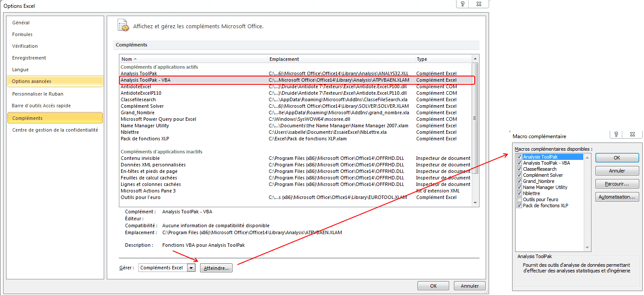Close the Macro complémentaire dialog

click(633, 134)
